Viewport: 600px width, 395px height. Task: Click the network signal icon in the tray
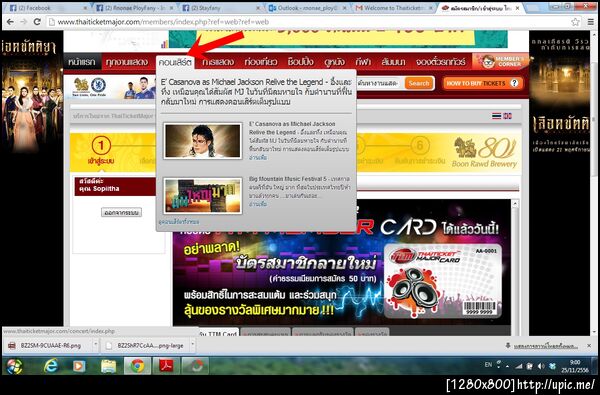519,366
